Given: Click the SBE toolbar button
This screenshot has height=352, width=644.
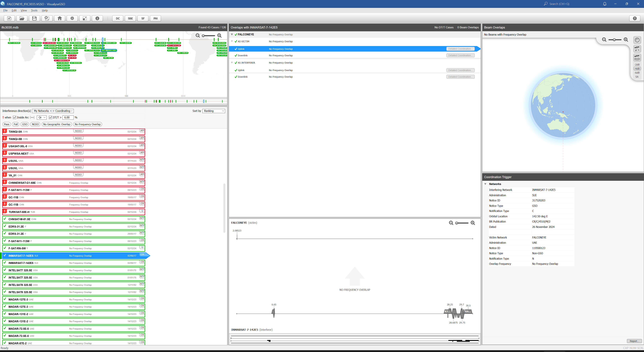Looking at the screenshot, I should (x=130, y=18).
